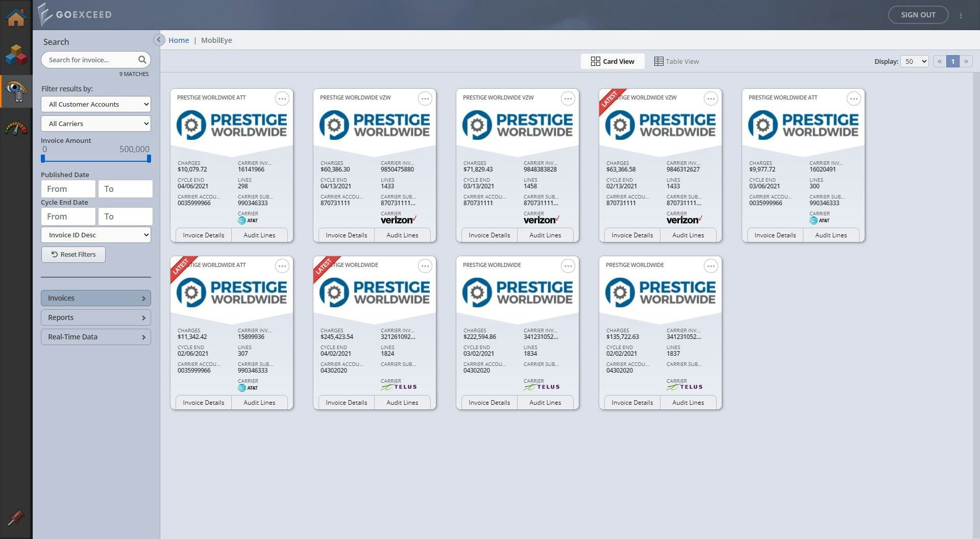Click the Cycle End Date To field
This screenshot has height=539, width=980.
(126, 216)
